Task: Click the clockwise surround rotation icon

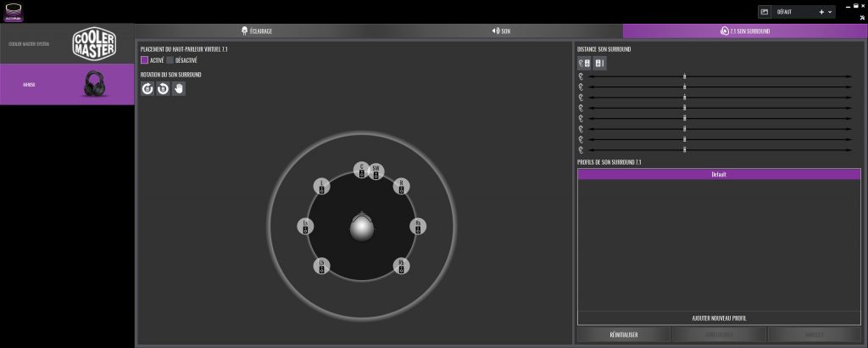Action: click(x=147, y=88)
